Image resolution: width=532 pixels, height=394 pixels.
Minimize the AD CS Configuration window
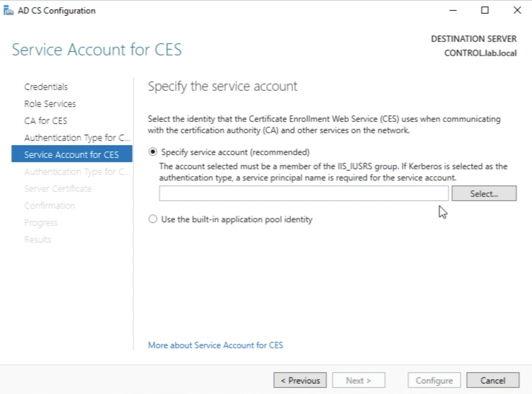pyautogui.click(x=453, y=11)
